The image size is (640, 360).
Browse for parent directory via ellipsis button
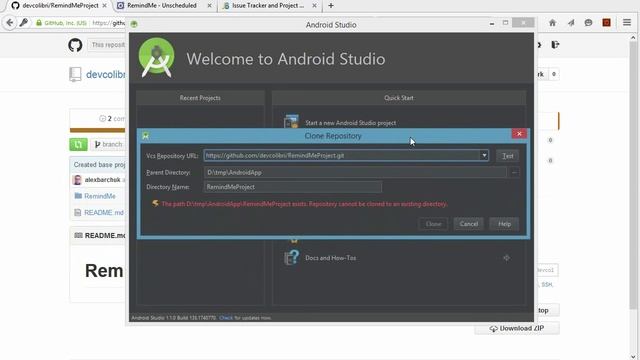pyautogui.click(x=514, y=172)
